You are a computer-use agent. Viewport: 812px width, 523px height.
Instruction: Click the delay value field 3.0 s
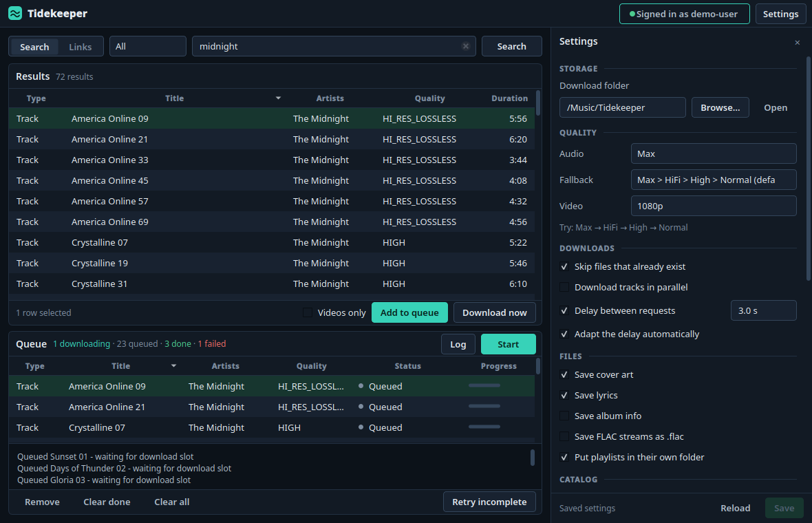763,310
